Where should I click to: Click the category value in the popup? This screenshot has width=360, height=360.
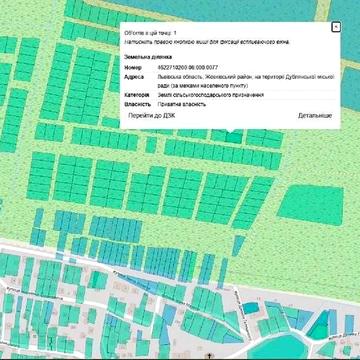(211, 95)
